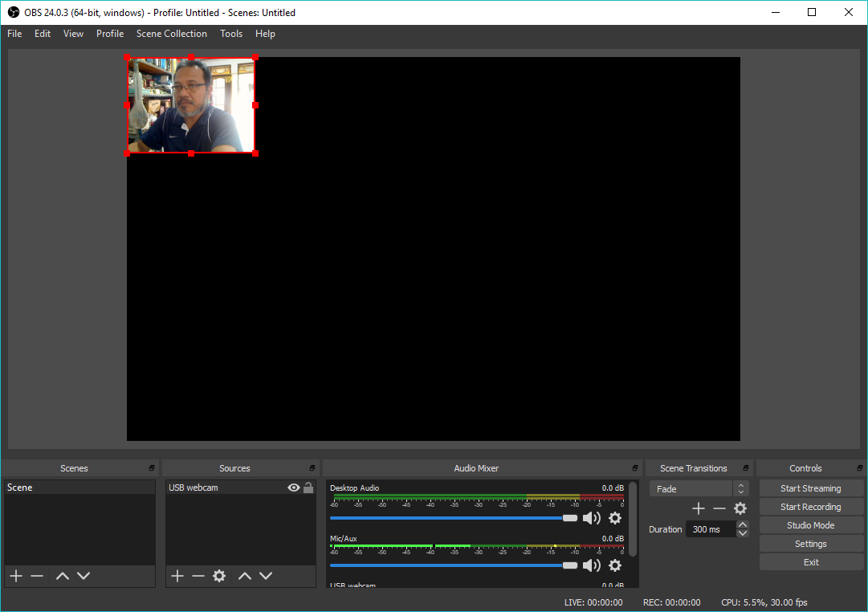
Task: Enable Studio Mode
Action: [x=811, y=525]
